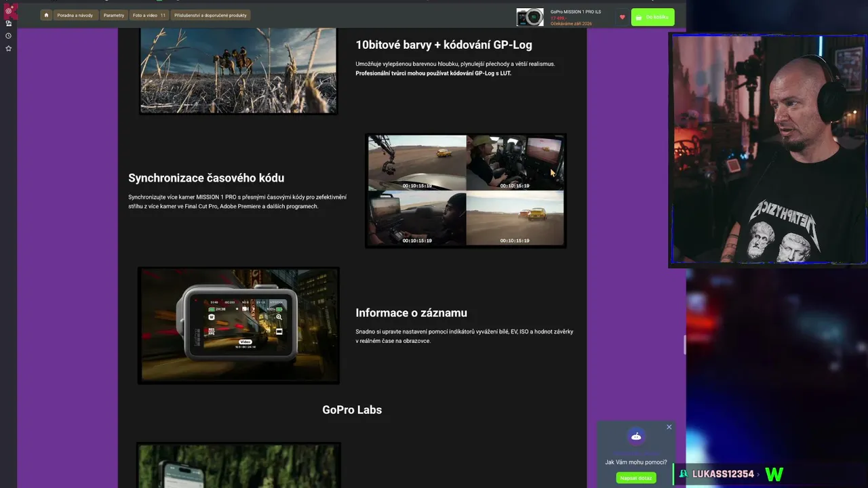This screenshot has width=868, height=488.
Task: Click the Informace o záznamu heading
Action: click(412, 313)
